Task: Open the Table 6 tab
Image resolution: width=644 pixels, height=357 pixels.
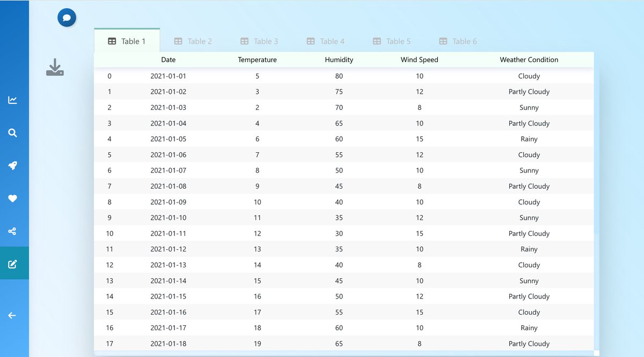Action: tap(458, 41)
